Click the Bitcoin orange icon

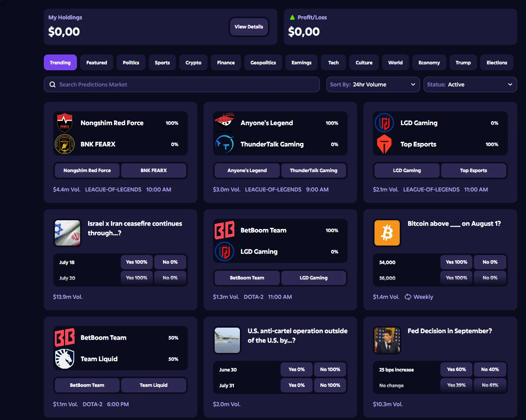pos(387,233)
